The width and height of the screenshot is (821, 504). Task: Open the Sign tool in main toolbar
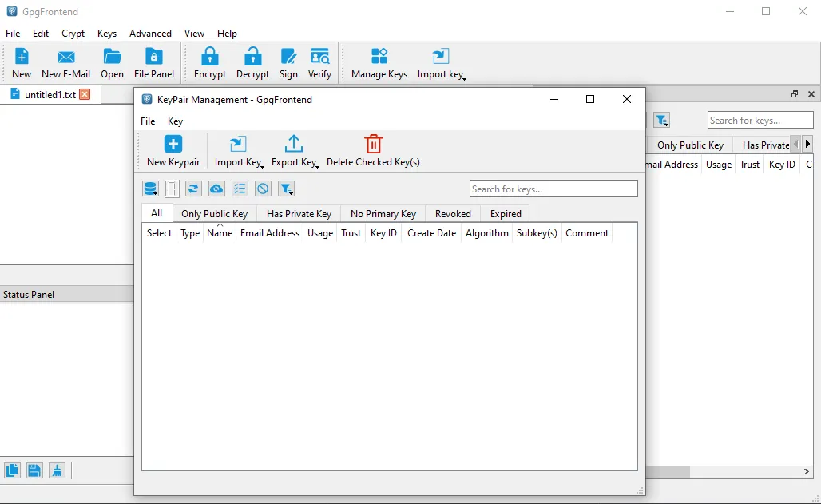(288, 63)
